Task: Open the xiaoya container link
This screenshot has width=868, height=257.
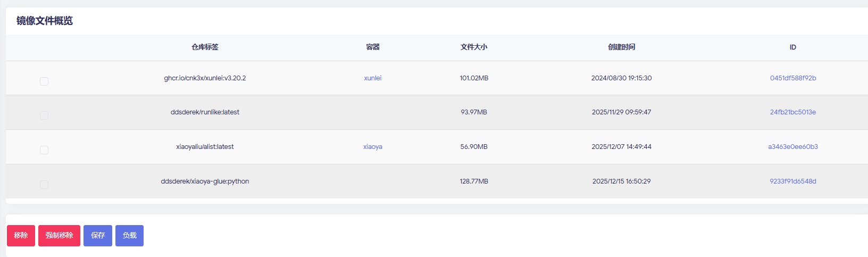Action: pyautogui.click(x=372, y=147)
